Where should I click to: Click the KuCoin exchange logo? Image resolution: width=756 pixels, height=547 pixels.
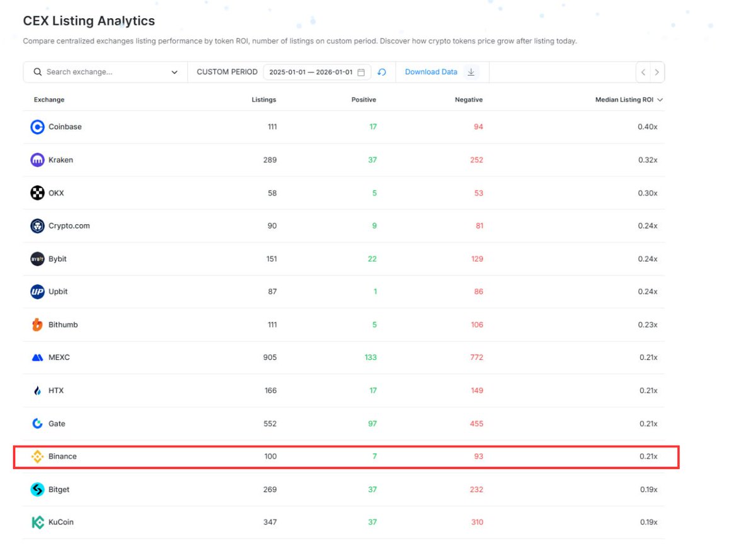38,522
